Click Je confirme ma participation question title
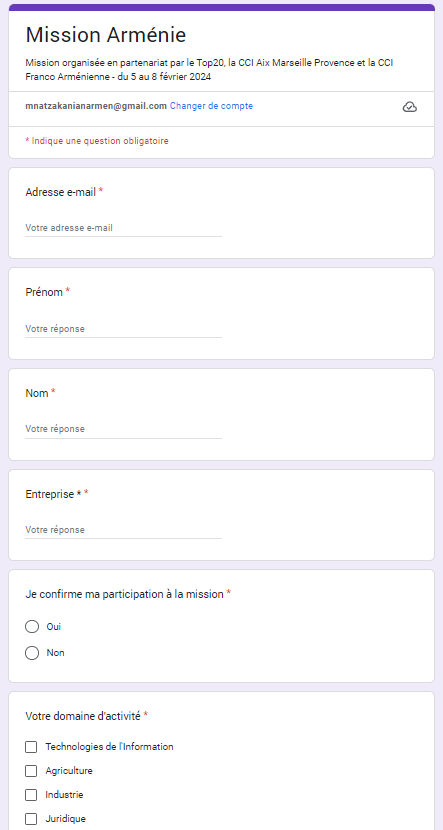The width and height of the screenshot is (443, 830). click(124, 594)
